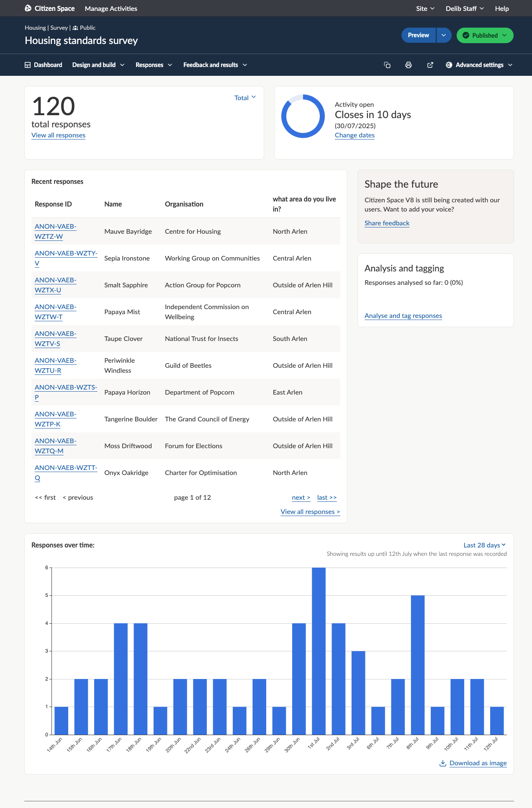Click the duplicate activity copy icon
Image resolution: width=532 pixels, height=808 pixels.
point(387,65)
